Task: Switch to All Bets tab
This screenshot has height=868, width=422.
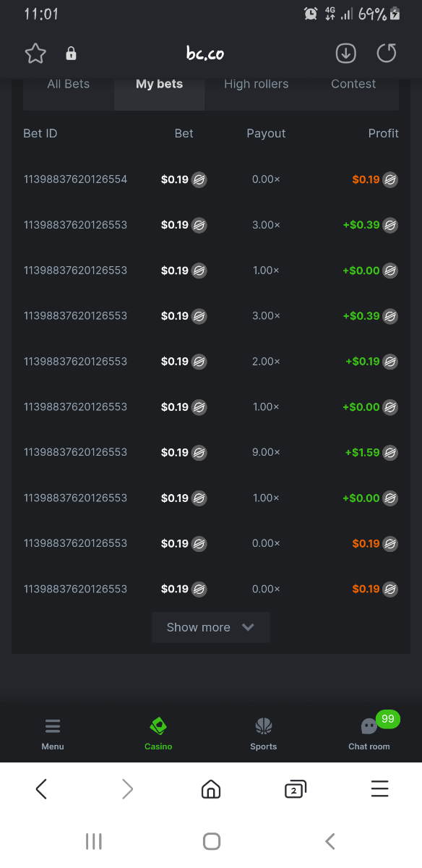Action: [x=69, y=84]
